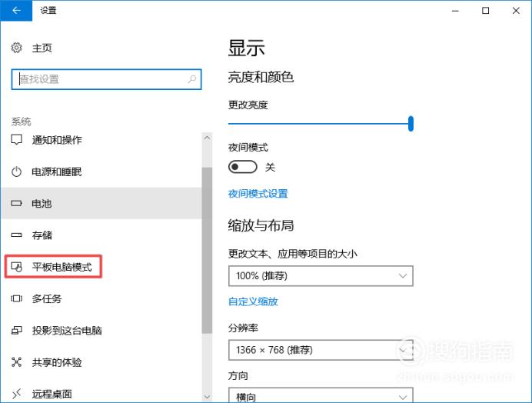Click the sidebar scrollbar down arrow
The width and height of the screenshot is (532, 403).
pos(207,397)
